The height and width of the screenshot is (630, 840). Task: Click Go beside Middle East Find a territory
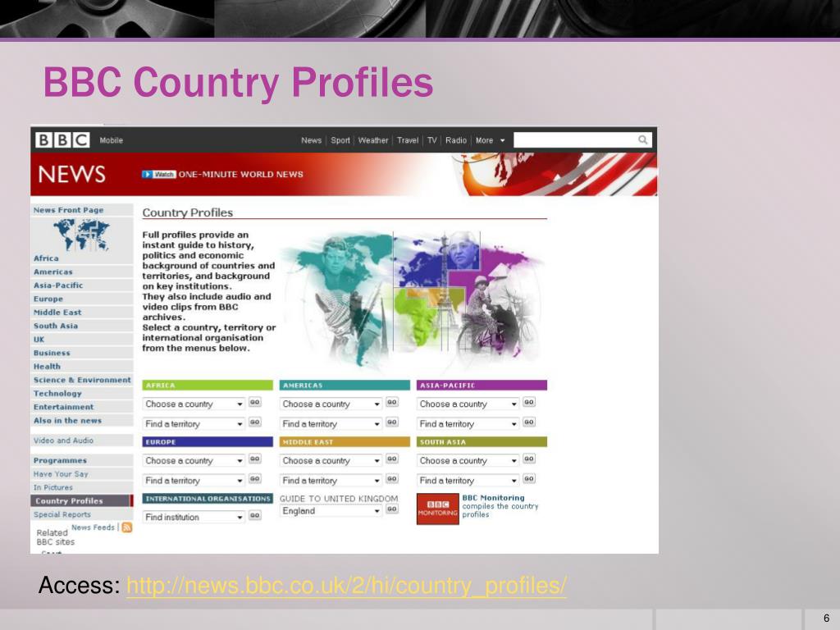tap(392, 479)
